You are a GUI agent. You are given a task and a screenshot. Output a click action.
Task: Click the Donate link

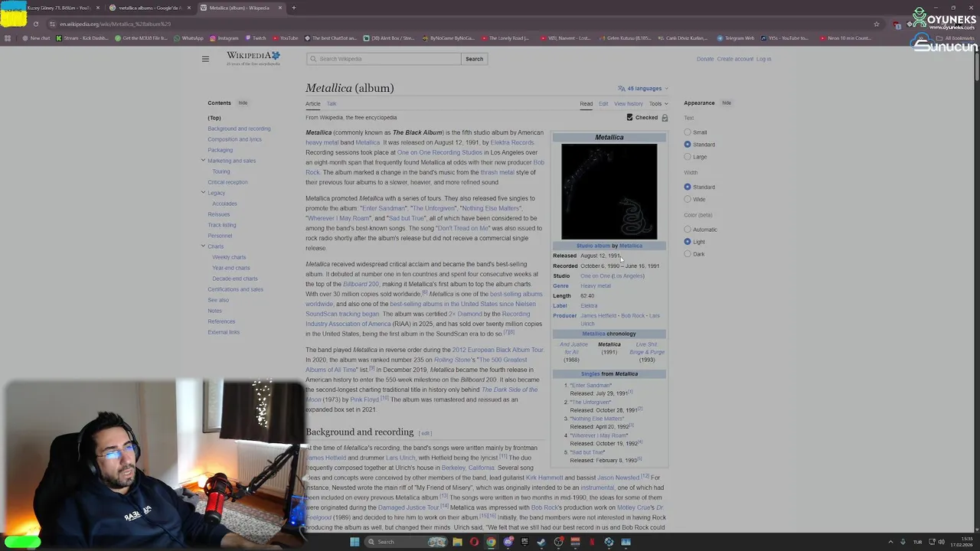(x=705, y=59)
